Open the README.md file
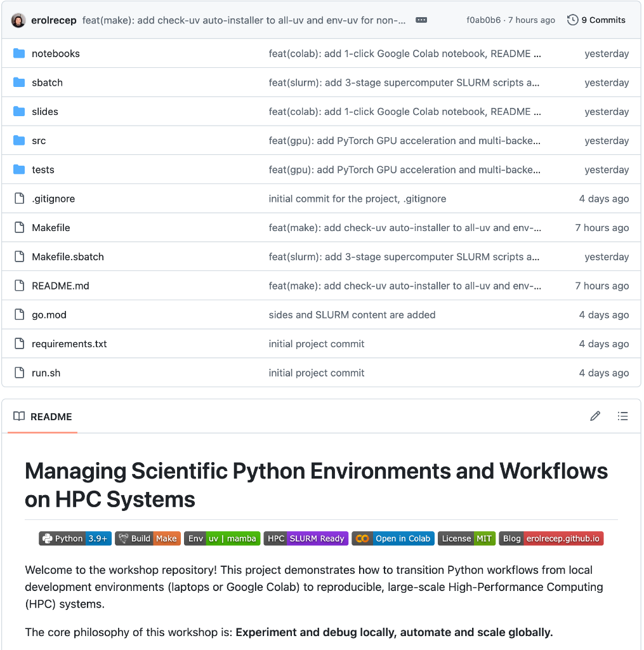Viewport: 644px width, 650px height. [60, 286]
